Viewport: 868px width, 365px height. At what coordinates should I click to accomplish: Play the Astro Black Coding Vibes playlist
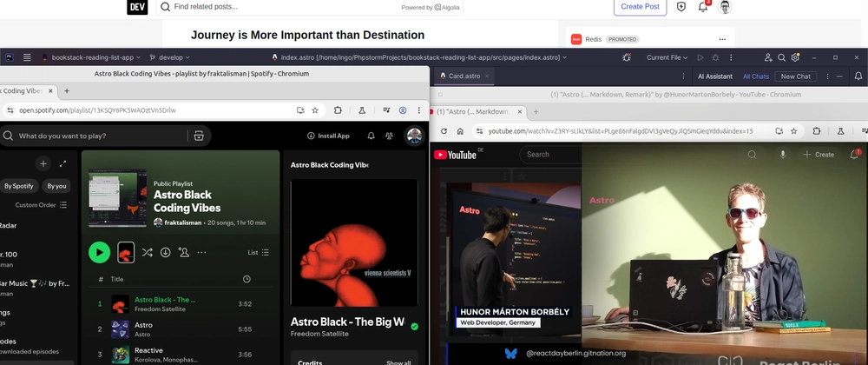(99, 253)
